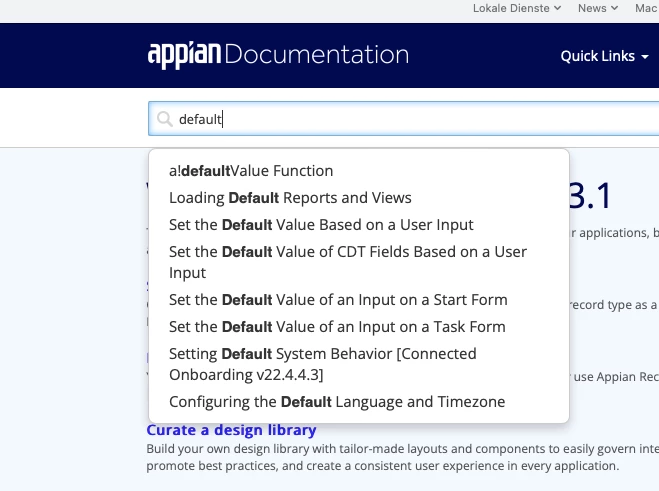Viewport: 659px width, 491px height.
Task: Focus the search field containing default
Action: point(403,119)
